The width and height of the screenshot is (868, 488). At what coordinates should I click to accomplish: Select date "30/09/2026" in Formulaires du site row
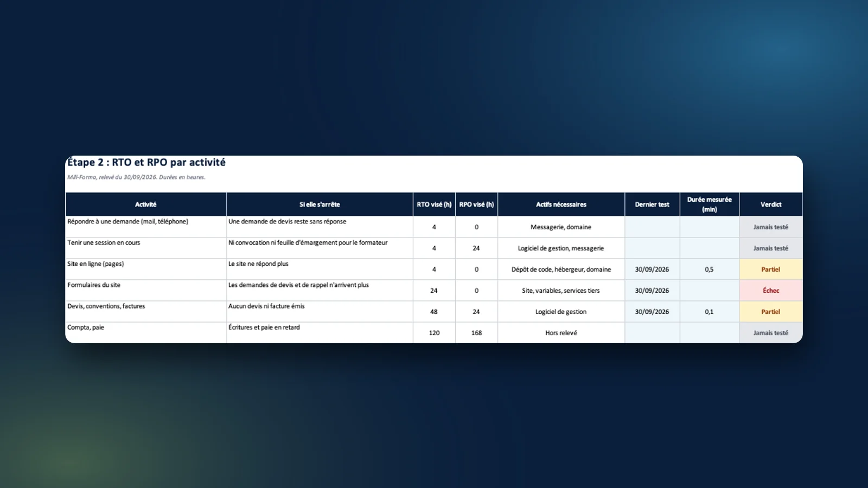click(652, 290)
